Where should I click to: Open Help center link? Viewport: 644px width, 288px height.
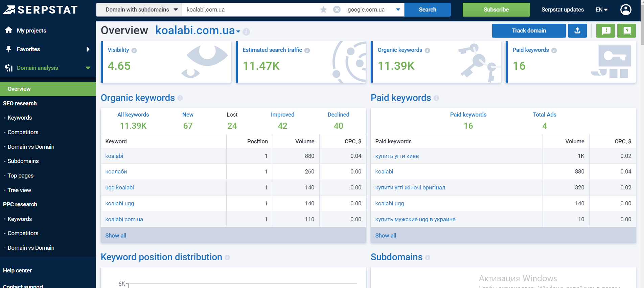click(x=17, y=270)
